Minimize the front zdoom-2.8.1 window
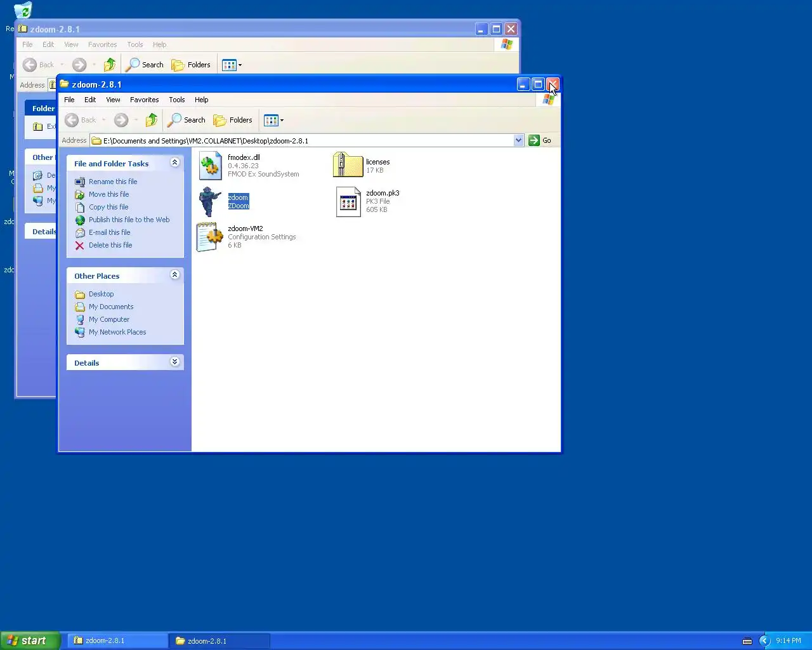The height and width of the screenshot is (650, 812). [x=523, y=84]
